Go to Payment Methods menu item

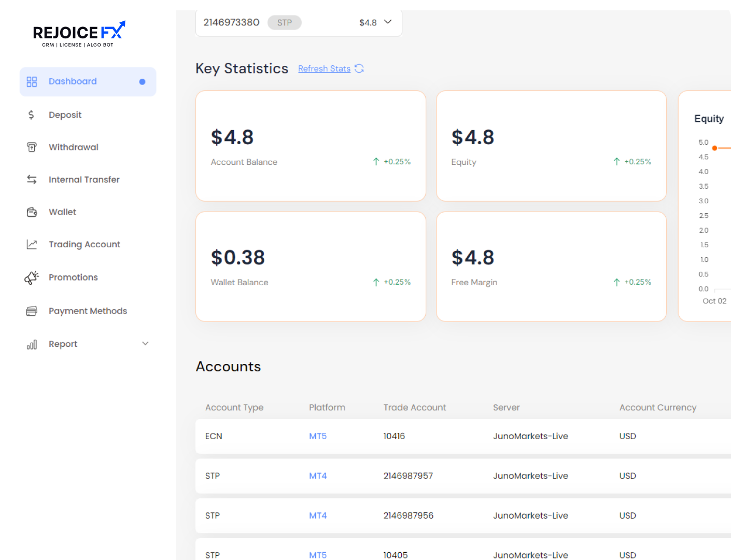(x=88, y=311)
